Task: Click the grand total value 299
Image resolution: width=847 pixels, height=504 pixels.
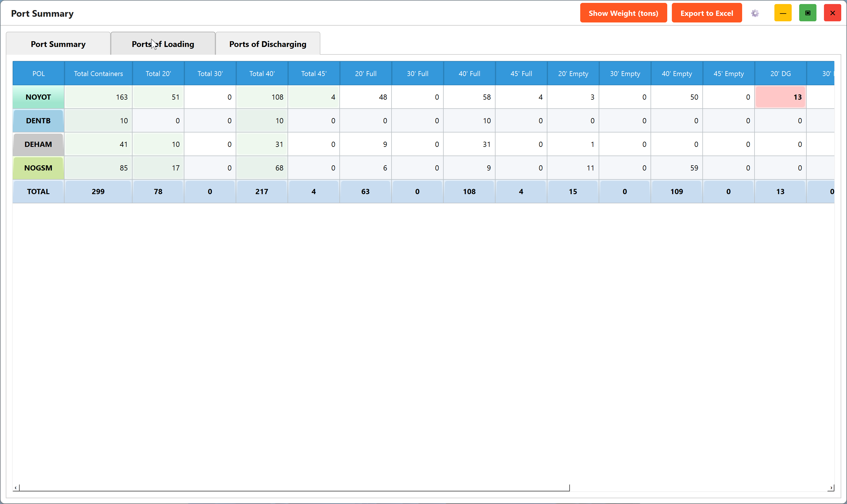Action: click(x=98, y=191)
